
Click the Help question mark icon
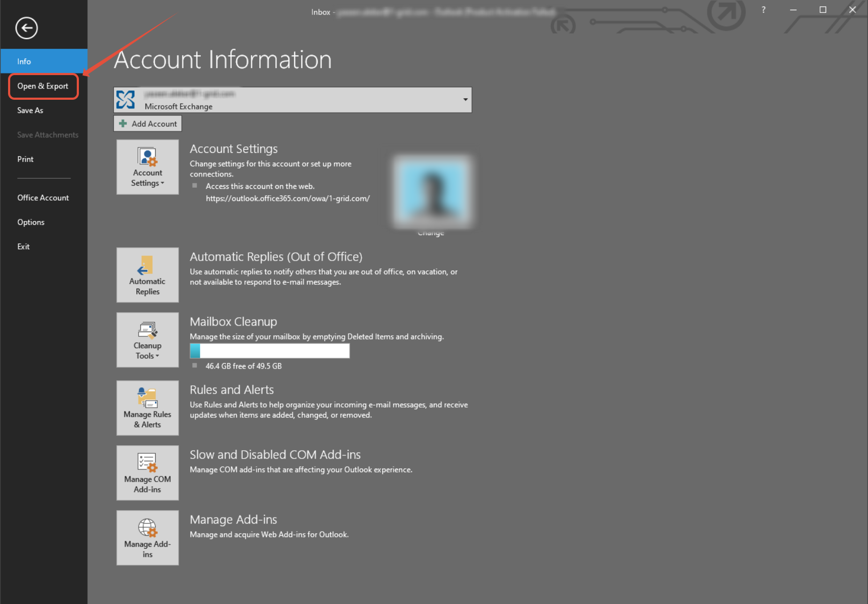point(763,10)
